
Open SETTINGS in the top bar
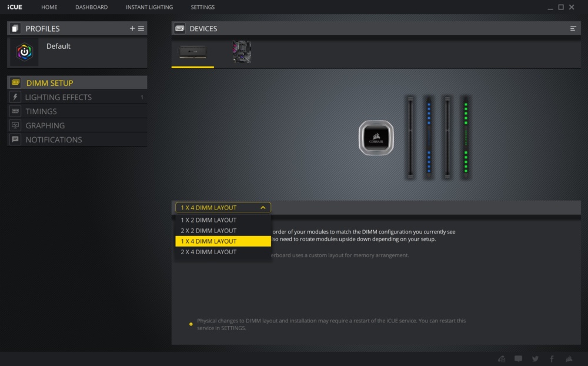(x=202, y=7)
